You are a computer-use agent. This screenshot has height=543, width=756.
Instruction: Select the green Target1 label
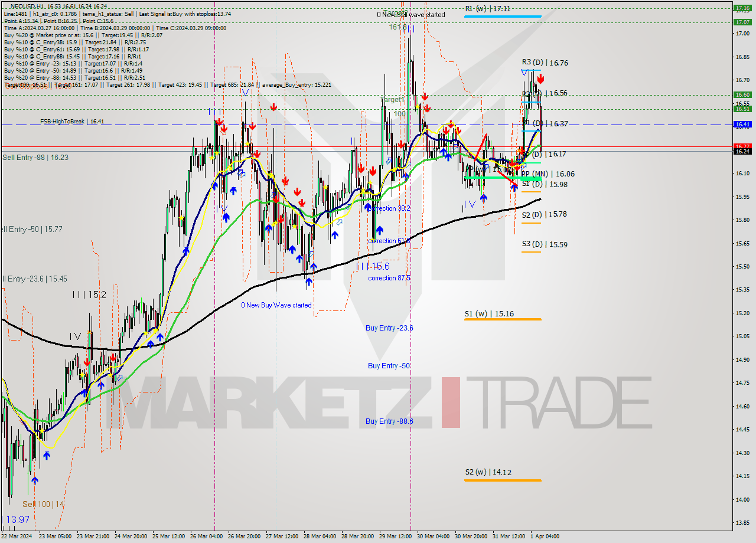pyautogui.click(x=392, y=100)
